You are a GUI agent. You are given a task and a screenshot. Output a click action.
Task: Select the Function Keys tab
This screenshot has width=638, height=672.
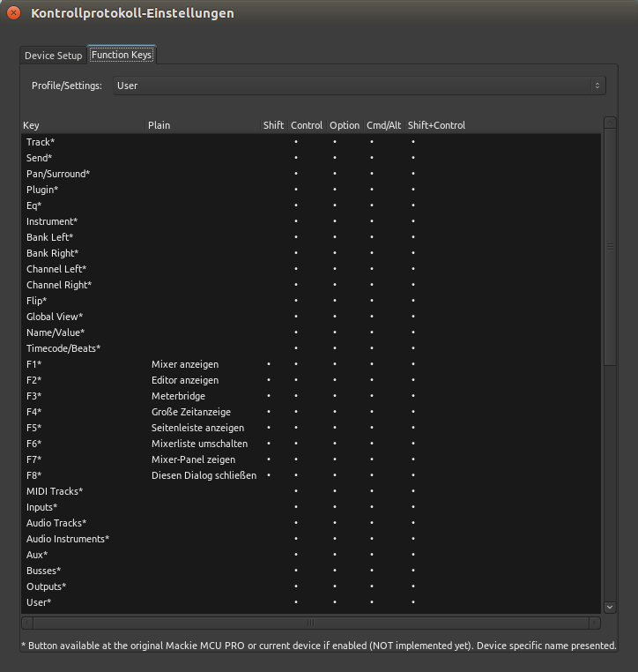[122, 55]
